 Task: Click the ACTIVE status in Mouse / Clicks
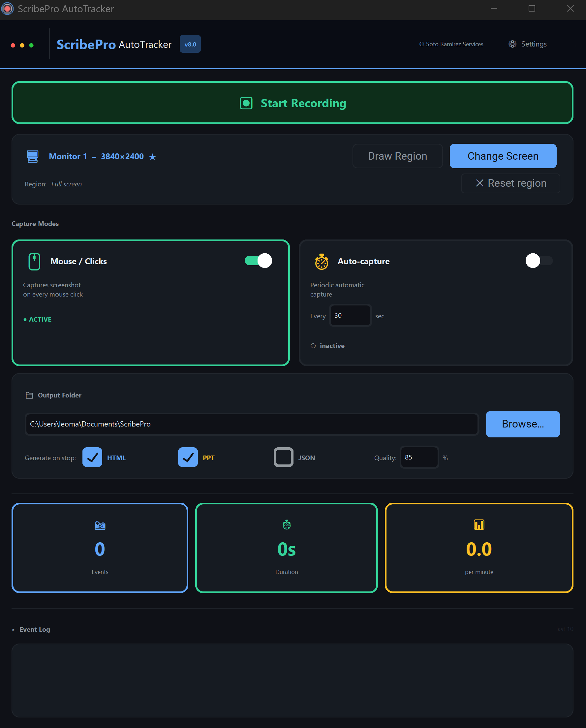pos(38,319)
